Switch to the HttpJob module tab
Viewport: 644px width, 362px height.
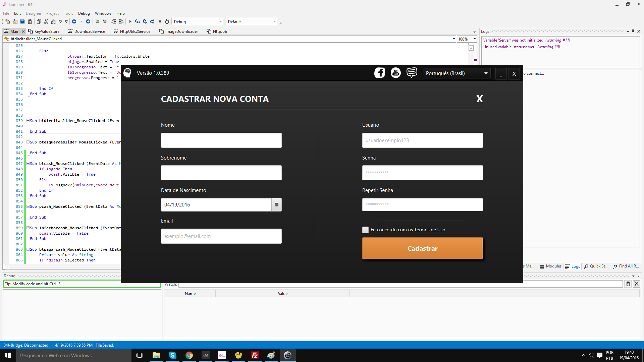click(217, 31)
